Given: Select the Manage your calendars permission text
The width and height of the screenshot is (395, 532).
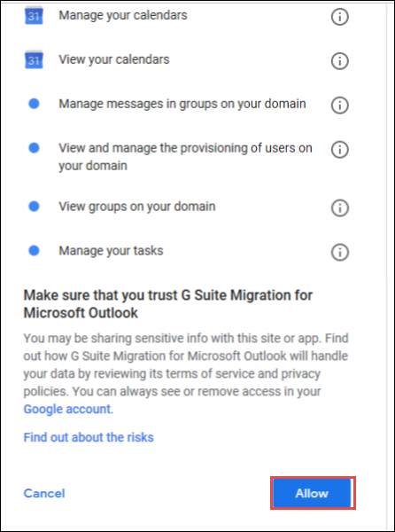Looking at the screenshot, I should pyautogui.click(x=123, y=15).
